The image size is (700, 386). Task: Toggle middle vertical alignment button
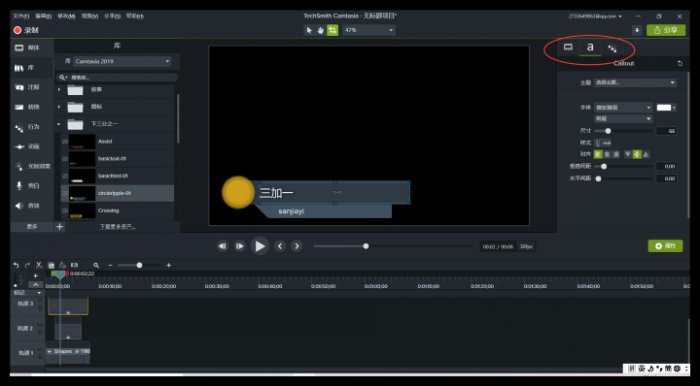[637, 154]
